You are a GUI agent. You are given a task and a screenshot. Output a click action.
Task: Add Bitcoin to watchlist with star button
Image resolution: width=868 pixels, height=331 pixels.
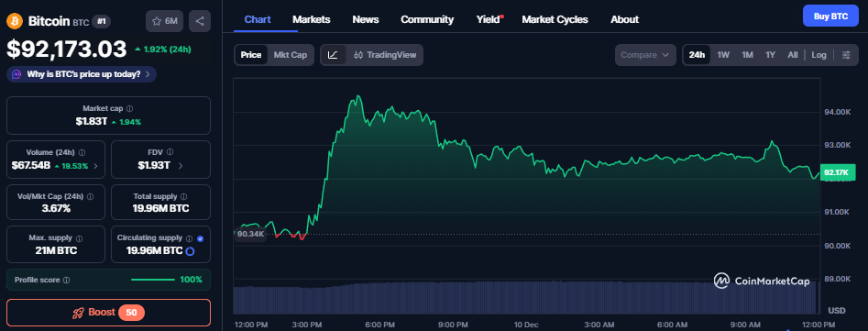[x=164, y=21]
